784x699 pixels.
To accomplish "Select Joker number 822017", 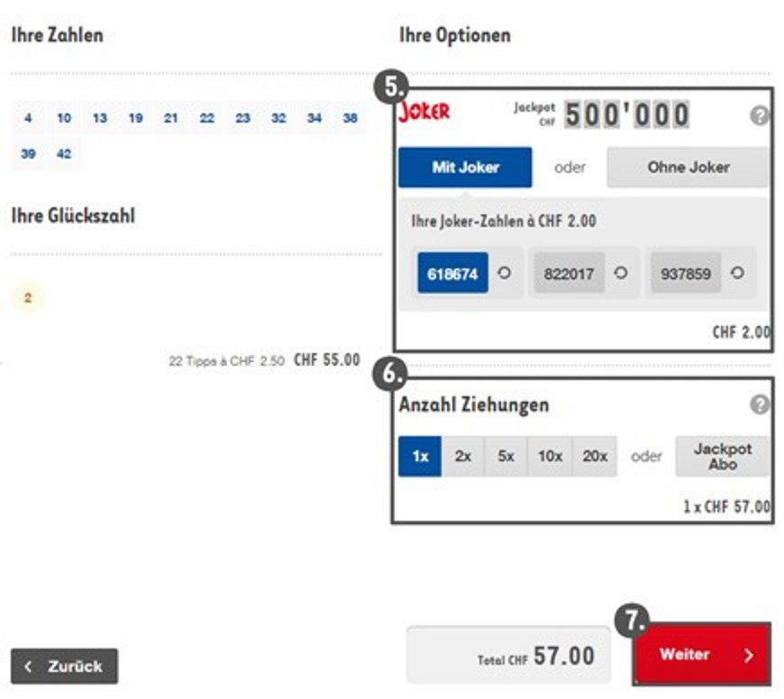I will tap(569, 273).
